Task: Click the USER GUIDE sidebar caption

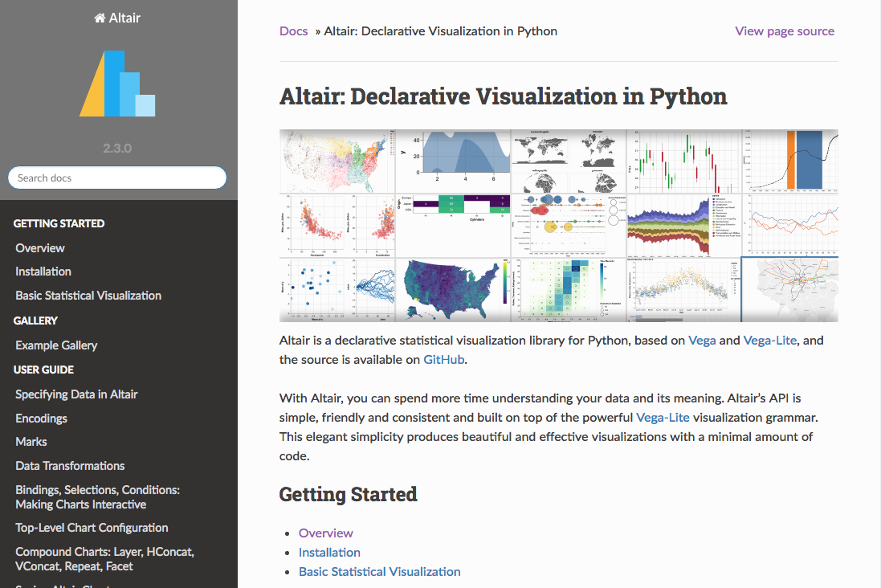Action: (x=44, y=370)
